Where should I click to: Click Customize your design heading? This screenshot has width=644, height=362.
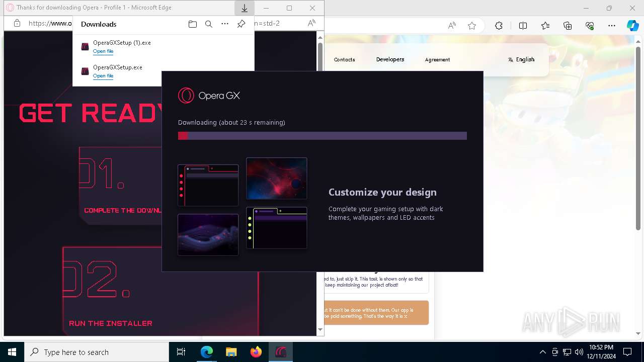[382, 192]
